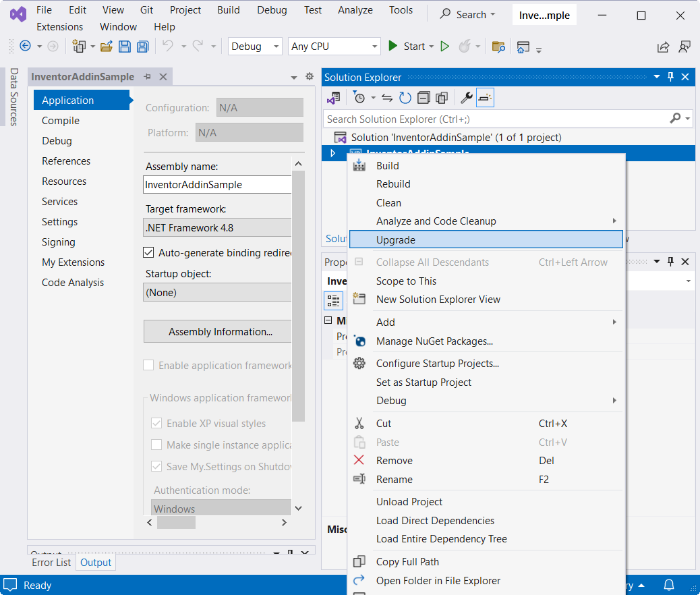The height and width of the screenshot is (595, 700).
Task: Toggle Enable XP visual styles checkbox
Action: (x=156, y=423)
